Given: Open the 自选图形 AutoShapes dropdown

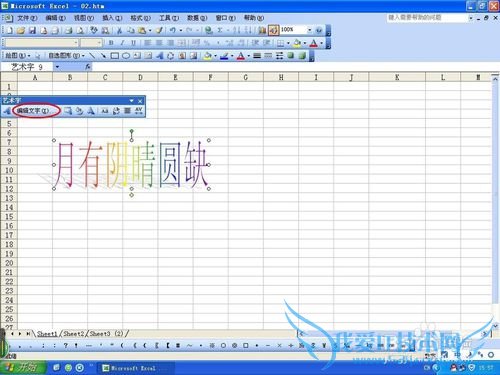Looking at the screenshot, I should point(66,56).
